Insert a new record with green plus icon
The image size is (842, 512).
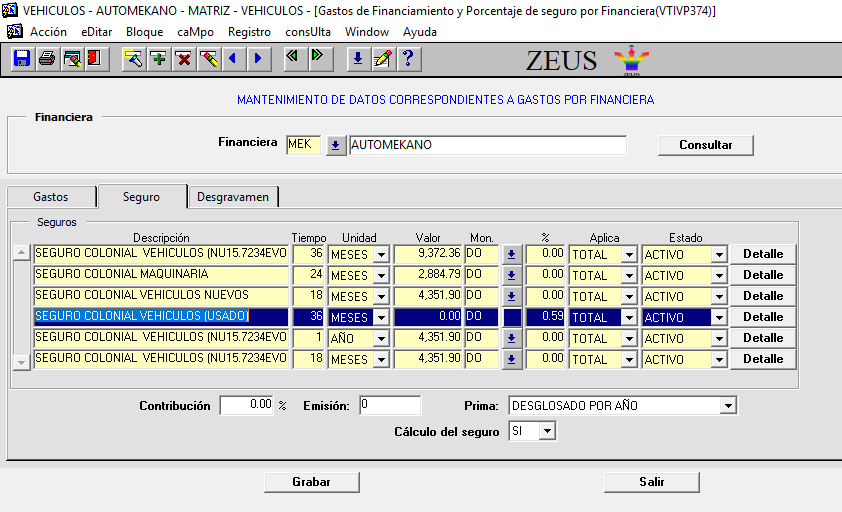click(x=158, y=59)
